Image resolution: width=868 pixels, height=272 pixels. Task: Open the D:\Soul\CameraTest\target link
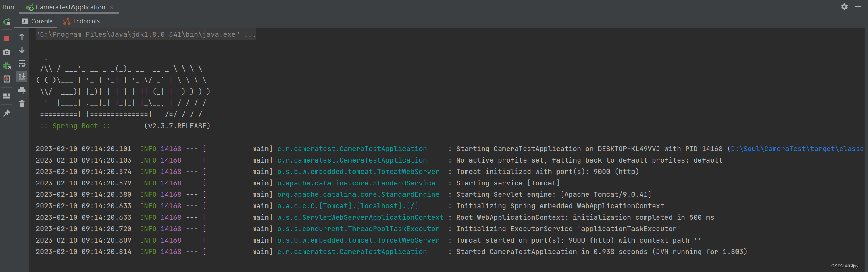[x=797, y=149]
